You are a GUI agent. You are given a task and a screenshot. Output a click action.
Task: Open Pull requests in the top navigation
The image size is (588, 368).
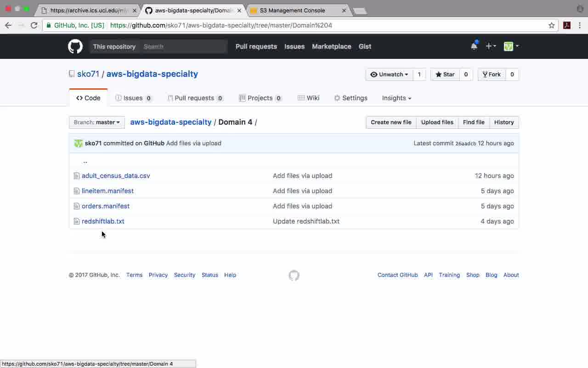pyautogui.click(x=256, y=46)
